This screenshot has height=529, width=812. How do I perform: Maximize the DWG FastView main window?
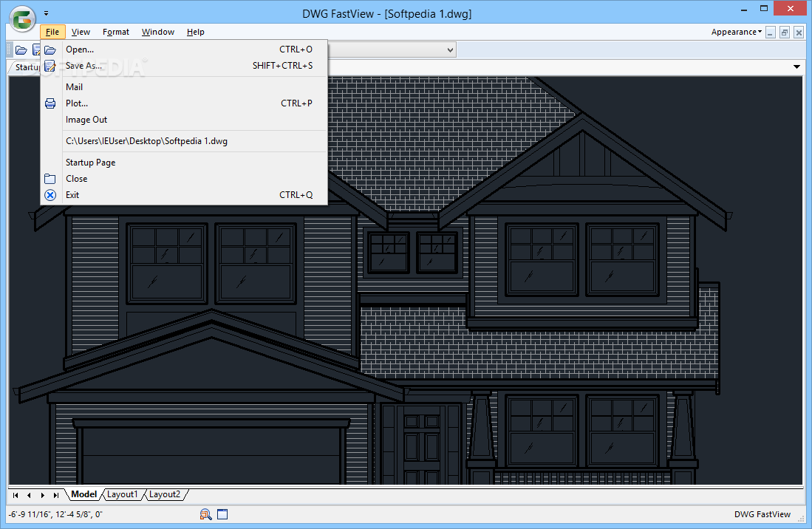click(764, 9)
